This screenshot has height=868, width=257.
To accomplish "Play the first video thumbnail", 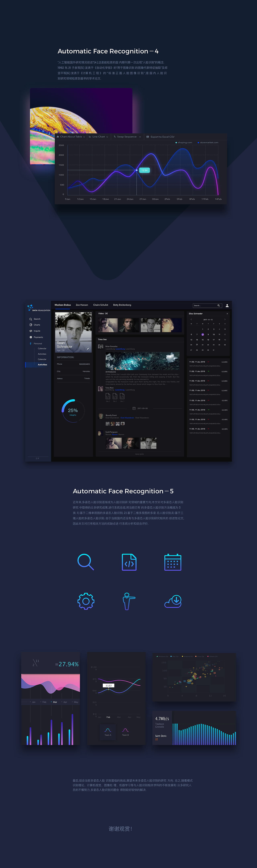I will [108, 325].
